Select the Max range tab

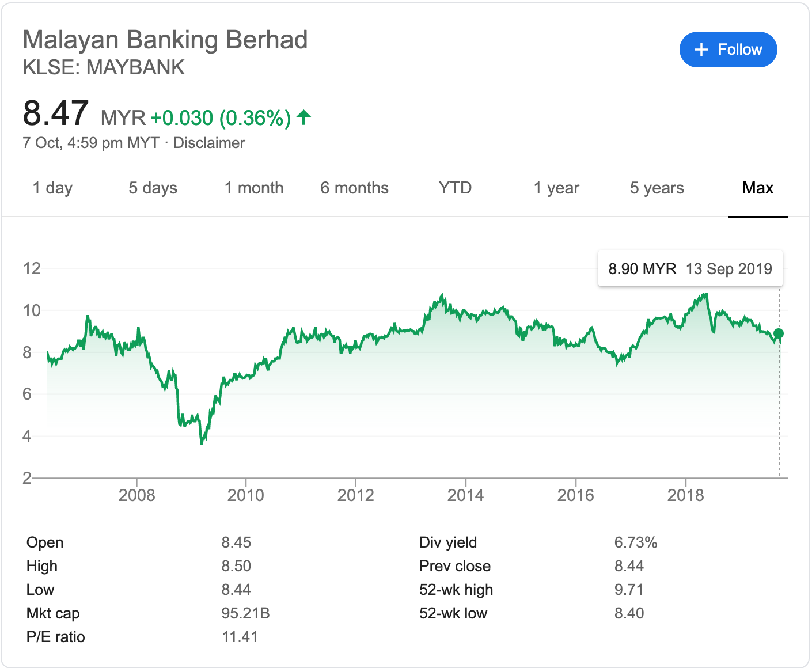758,188
